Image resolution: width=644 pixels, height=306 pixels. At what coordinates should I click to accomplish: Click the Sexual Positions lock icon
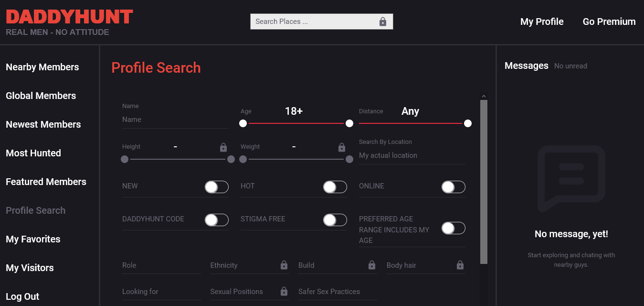click(x=284, y=291)
